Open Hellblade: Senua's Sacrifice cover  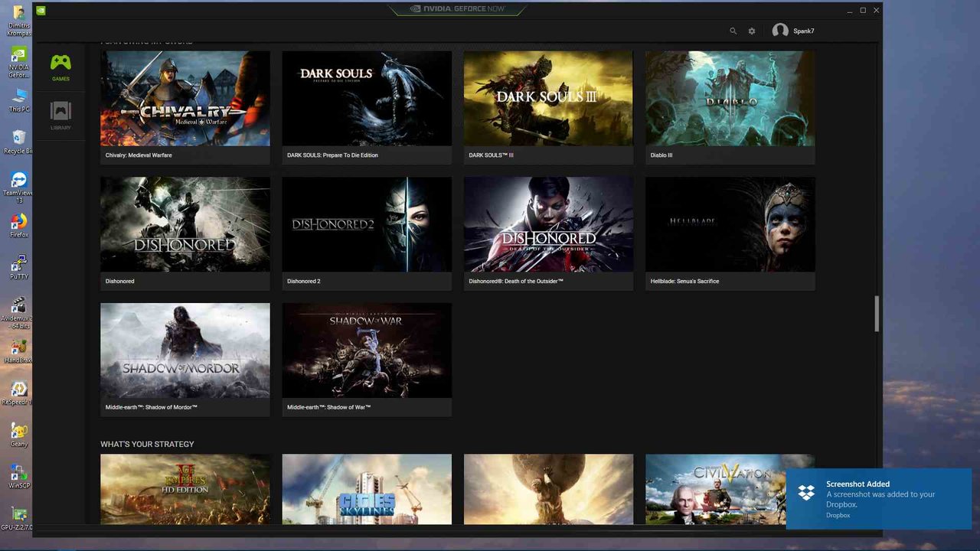pos(730,224)
